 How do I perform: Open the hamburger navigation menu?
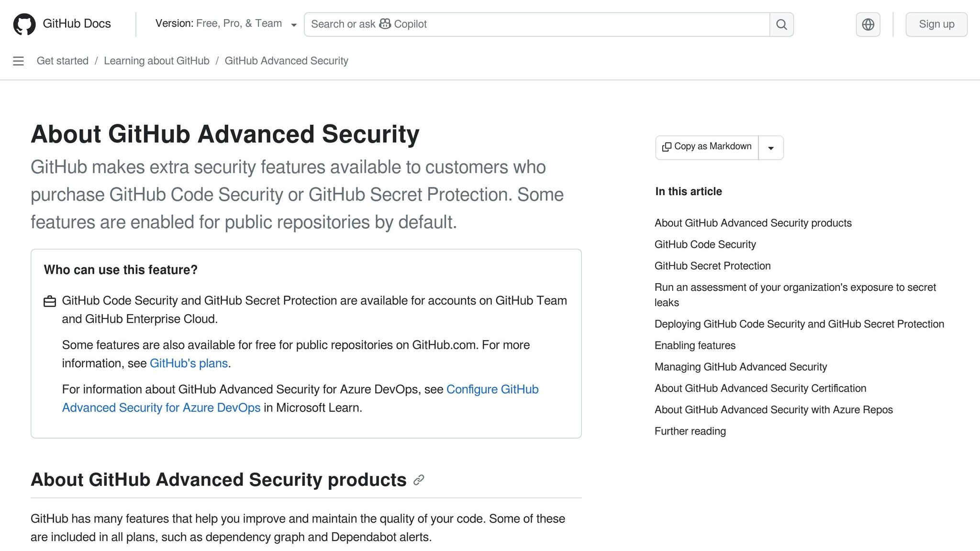[18, 61]
